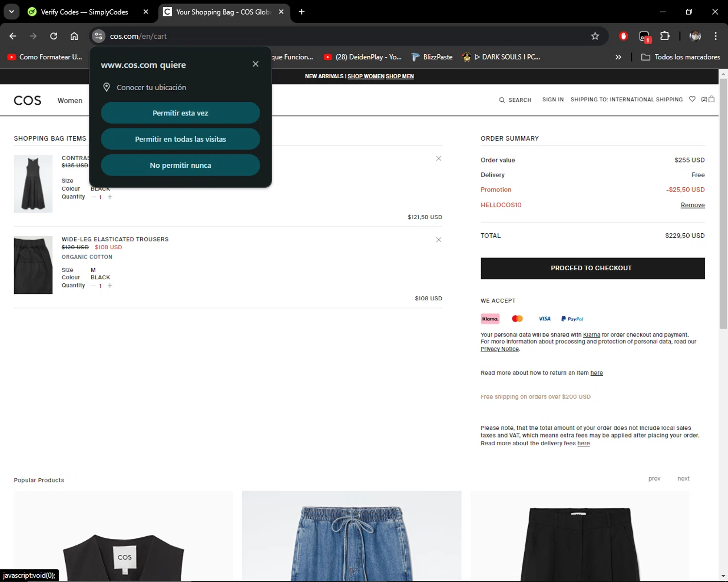This screenshot has height=582, width=728.
Task: Click the PayPal payment logo
Action: tap(572, 319)
